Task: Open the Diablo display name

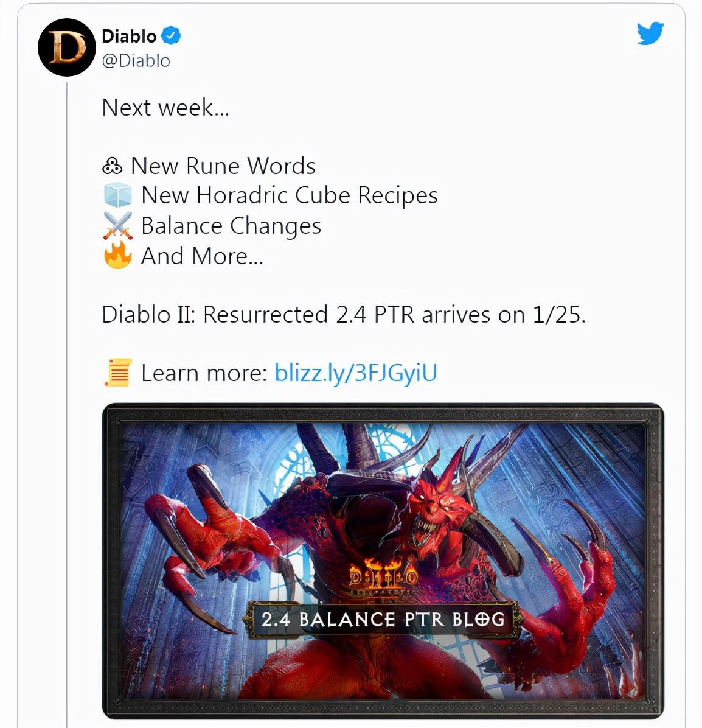Action: click(x=129, y=36)
